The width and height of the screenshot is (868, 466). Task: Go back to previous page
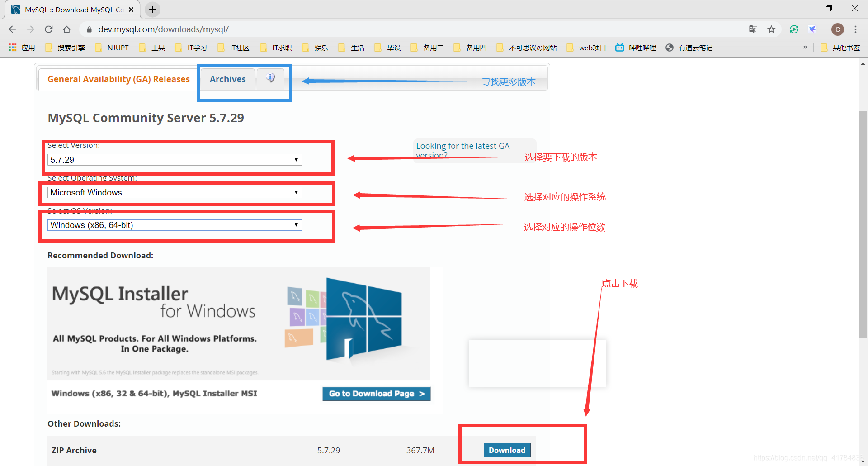pos(12,29)
